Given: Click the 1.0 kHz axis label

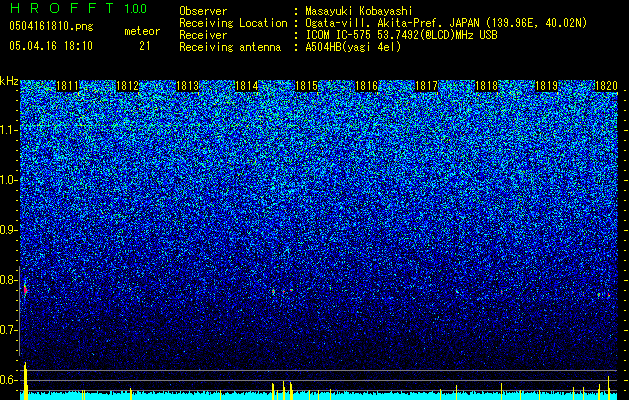Looking at the screenshot, I should [9, 180].
